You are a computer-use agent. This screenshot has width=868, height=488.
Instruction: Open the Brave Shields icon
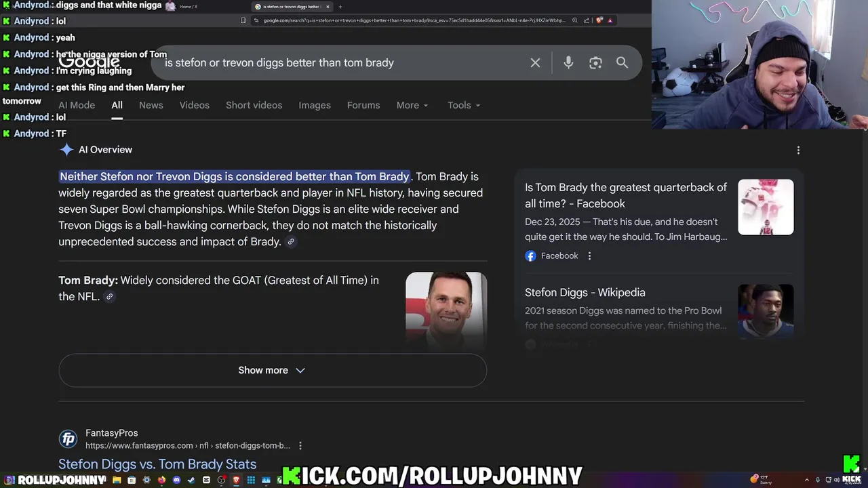(599, 20)
